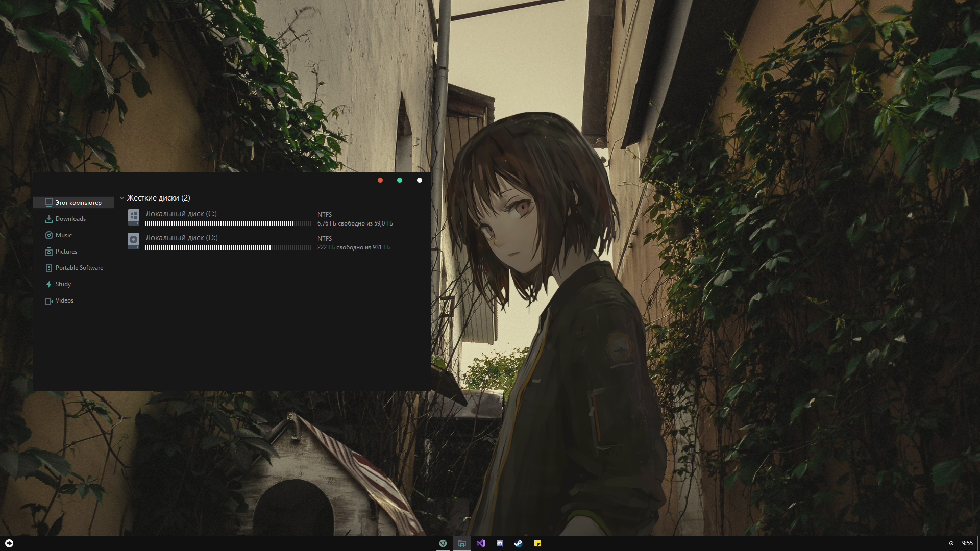
Task: Launch Visual Studio from the taskbar
Action: (x=481, y=543)
